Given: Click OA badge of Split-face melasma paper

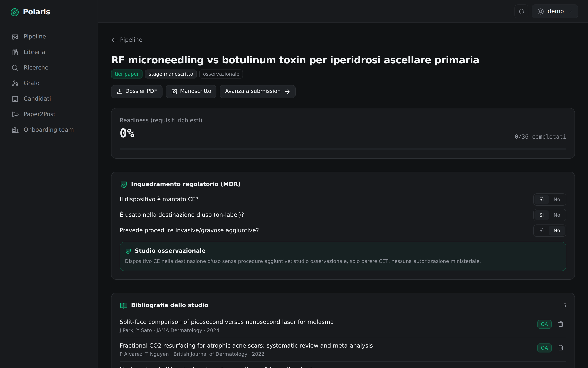Looking at the screenshot, I should (544, 324).
